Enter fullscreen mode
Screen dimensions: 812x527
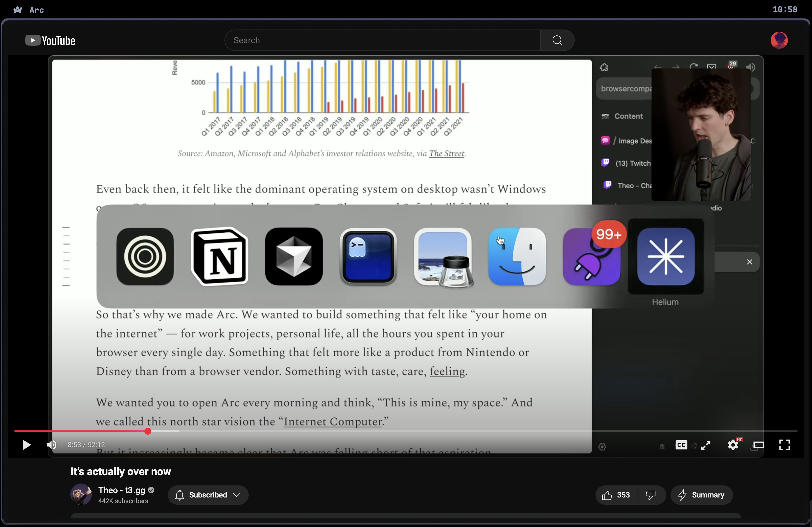tap(784, 445)
